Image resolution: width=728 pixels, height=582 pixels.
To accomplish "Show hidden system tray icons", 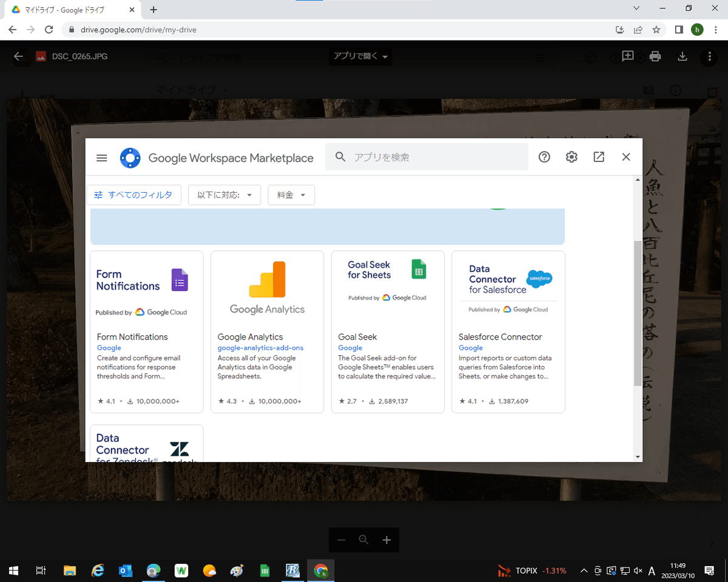I will pyautogui.click(x=584, y=570).
